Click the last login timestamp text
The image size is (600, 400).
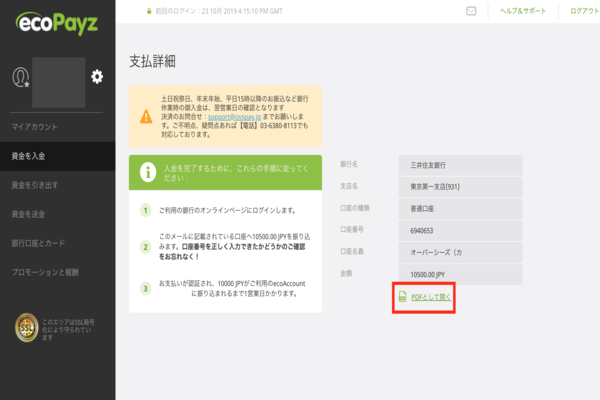coord(219,11)
